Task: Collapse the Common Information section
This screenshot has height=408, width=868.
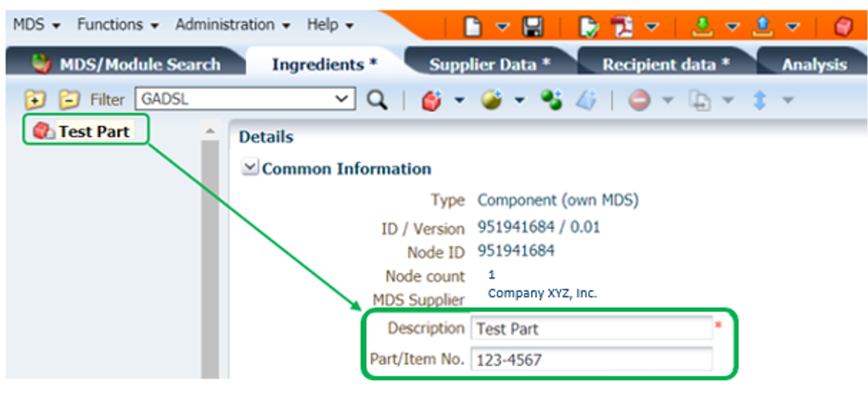Action: (249, 169)
